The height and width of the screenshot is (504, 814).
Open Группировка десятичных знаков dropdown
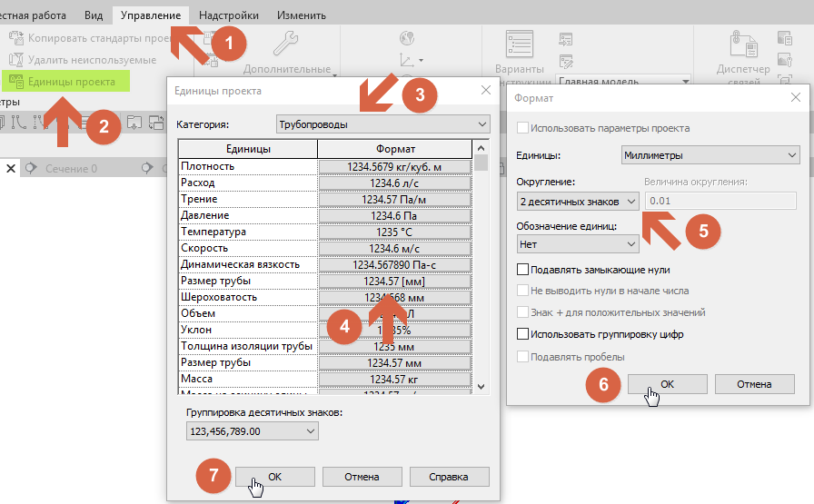[x=252, y=431]
